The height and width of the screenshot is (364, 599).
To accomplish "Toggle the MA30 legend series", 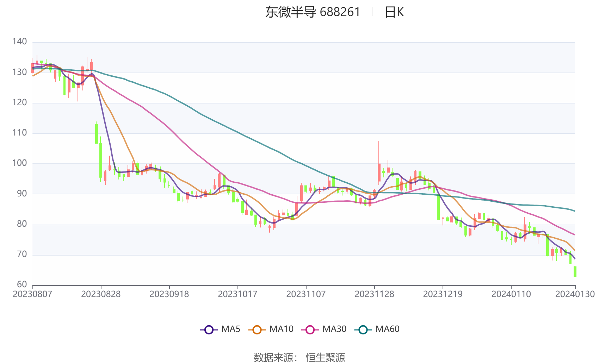I will tap(324, 330).
